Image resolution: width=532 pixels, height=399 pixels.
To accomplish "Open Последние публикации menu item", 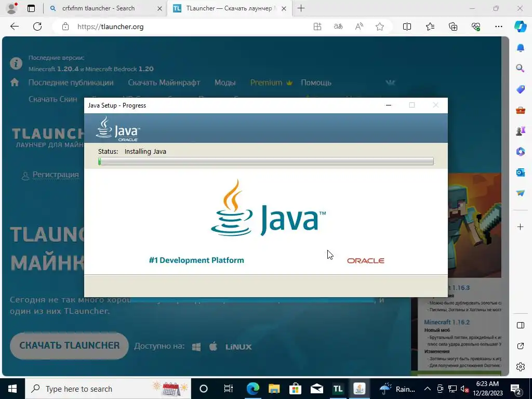I will [x=71, y=83].
